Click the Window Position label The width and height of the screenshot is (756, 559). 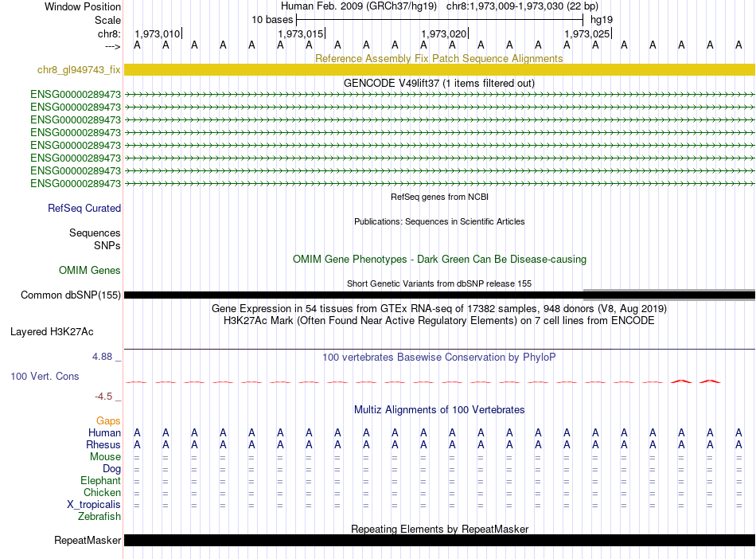click(x=83, y=6)
